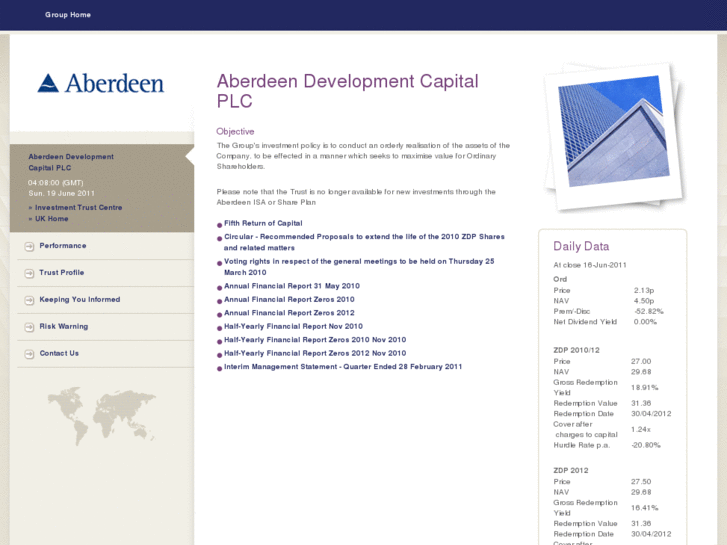Click Gross Redemption Yield value 16.41%
The width and height of the screenshot is (727, 545).
tap(644, 508)
